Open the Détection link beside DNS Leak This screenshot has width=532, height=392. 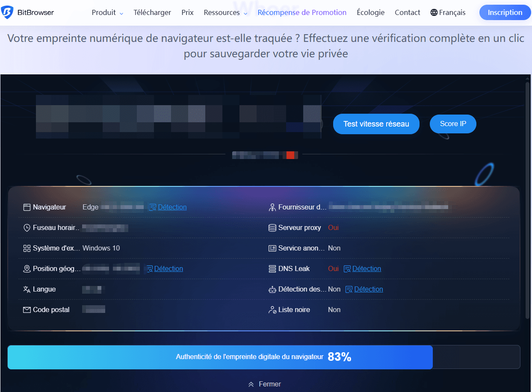point(366,268)
